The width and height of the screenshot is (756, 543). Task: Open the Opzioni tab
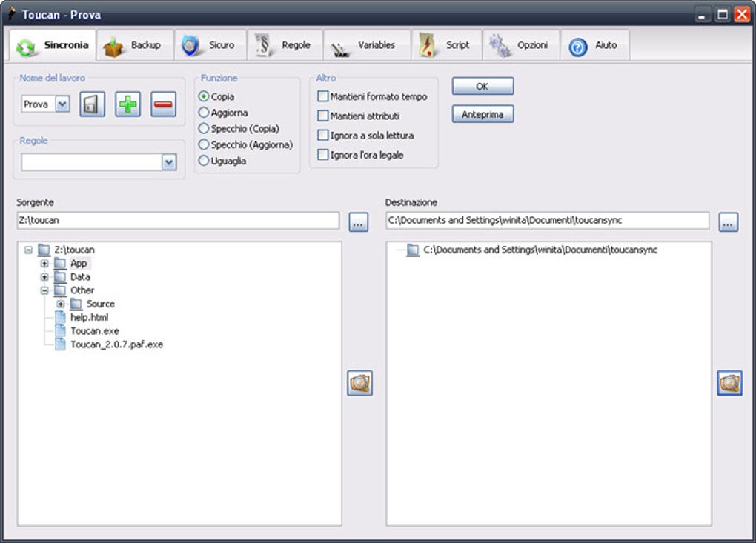point(521,45)
